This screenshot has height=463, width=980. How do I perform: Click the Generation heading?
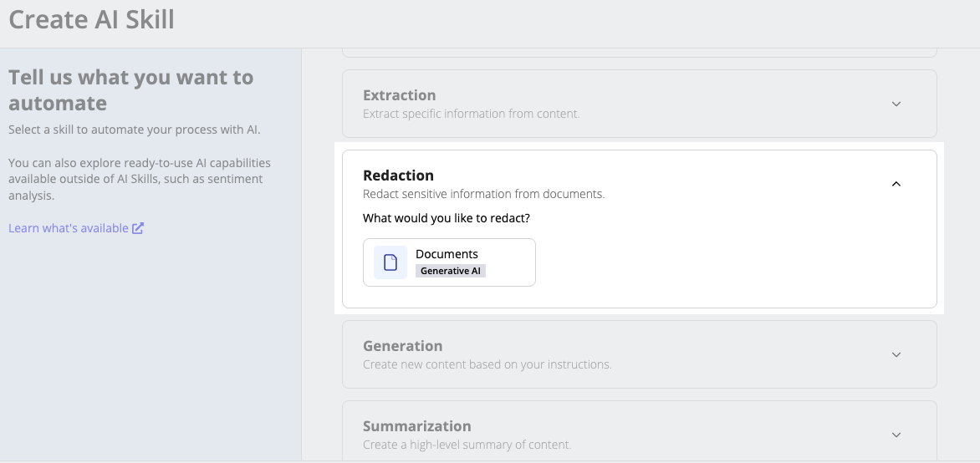click(x=402, y=345)
